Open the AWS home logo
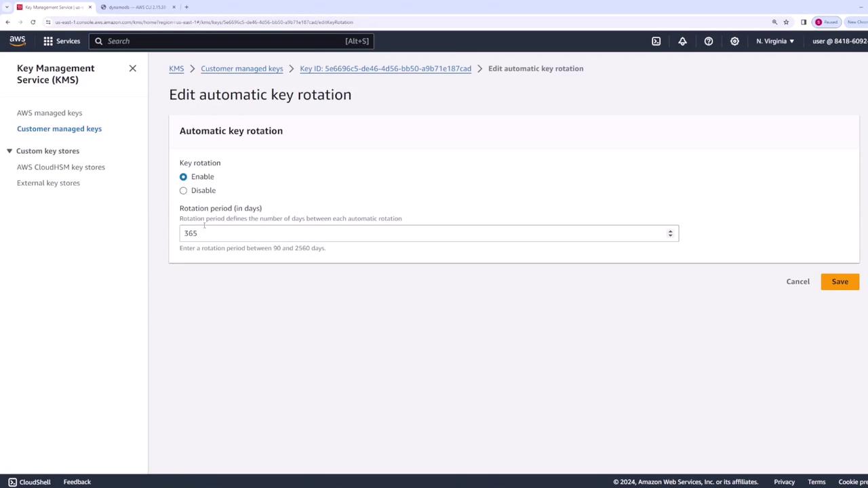 click(x=18, y=41)
